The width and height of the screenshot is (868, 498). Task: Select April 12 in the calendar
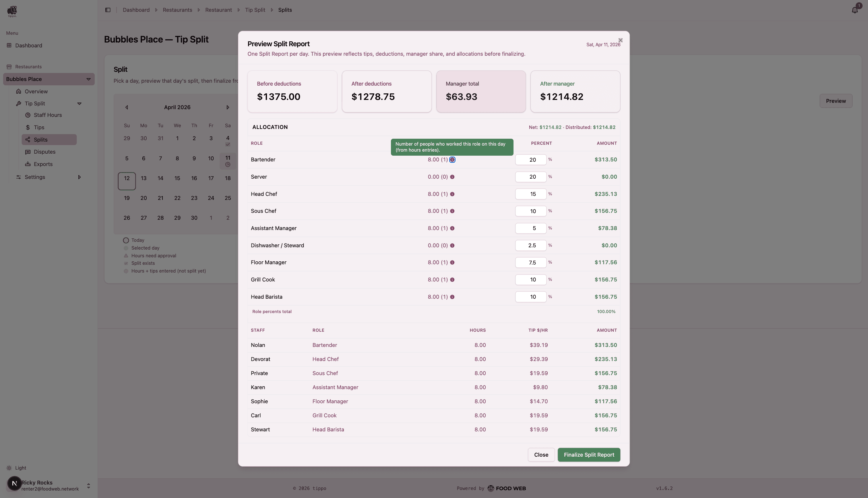127,181
